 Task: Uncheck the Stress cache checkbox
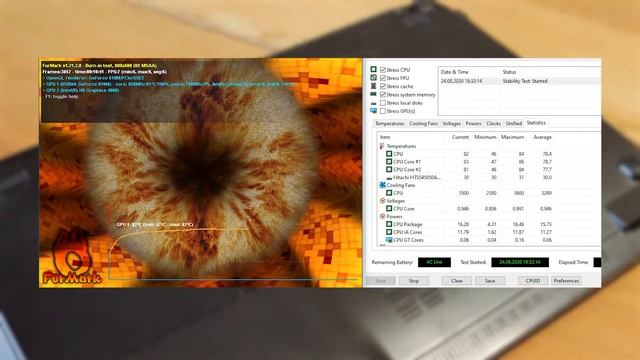pos(383,86)
